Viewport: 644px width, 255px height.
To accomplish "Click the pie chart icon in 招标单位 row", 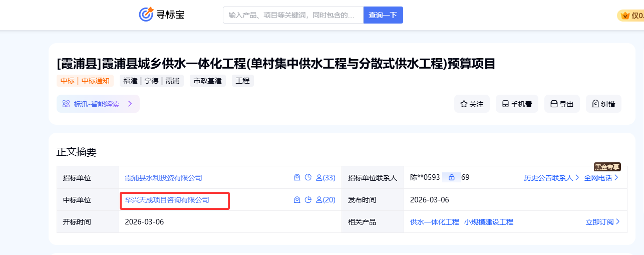I will coord(308,177).
